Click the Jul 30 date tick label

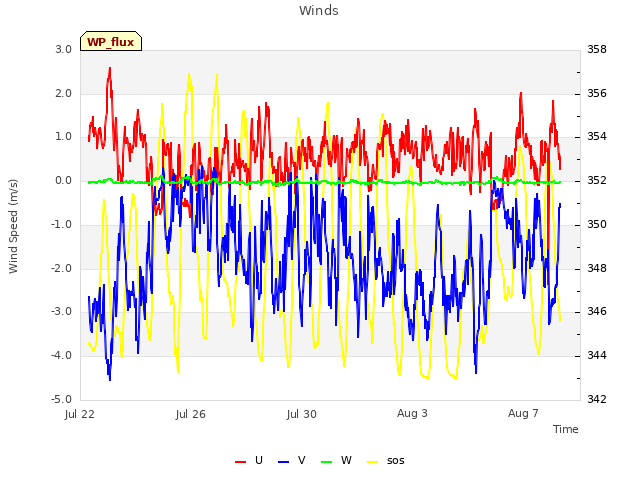pyautogui.click(x=302, y=414)
